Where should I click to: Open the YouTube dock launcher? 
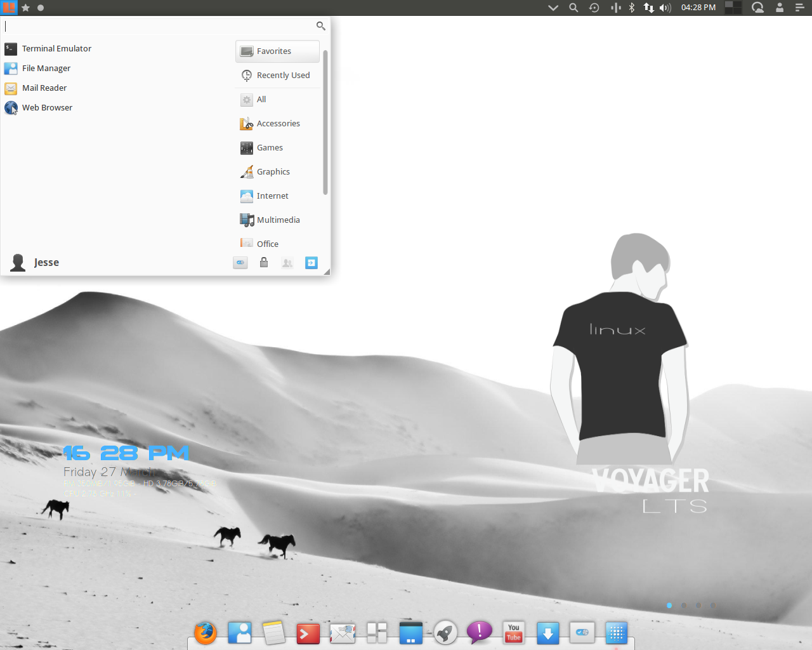coord(514,633)
